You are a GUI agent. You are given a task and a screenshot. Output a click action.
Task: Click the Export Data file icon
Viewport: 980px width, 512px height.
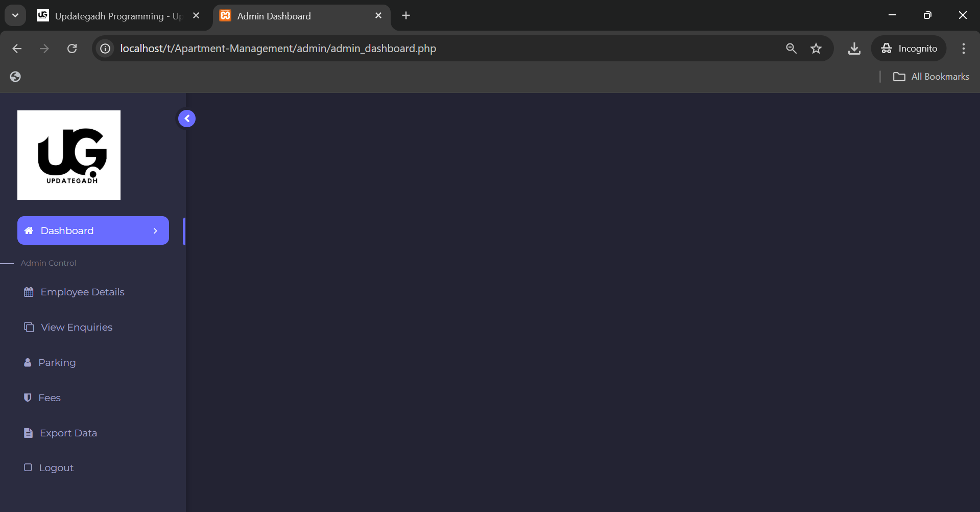tap(28, 433)
